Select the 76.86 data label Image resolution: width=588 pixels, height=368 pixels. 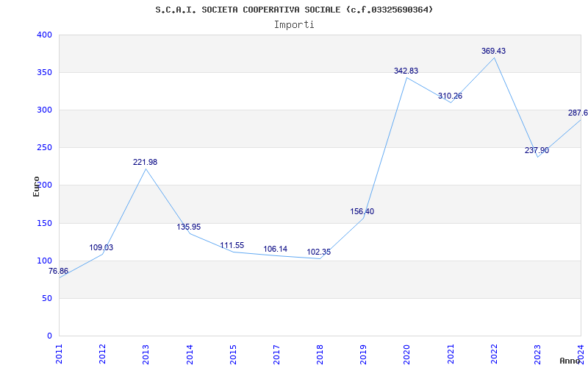pyautogui.click(x=59, y=271)
